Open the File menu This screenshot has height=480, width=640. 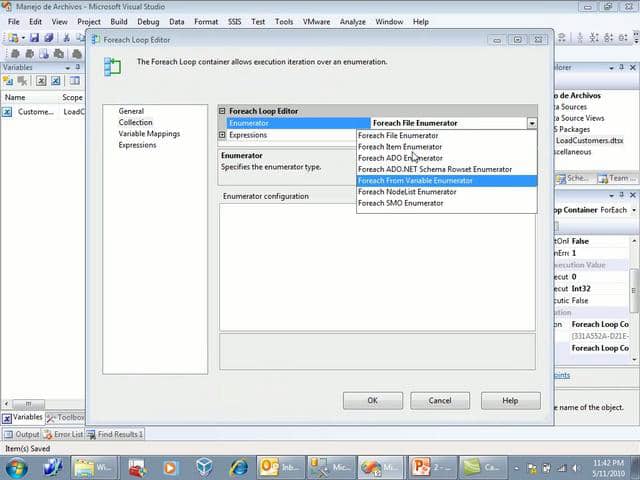click(x=13, y=22)
